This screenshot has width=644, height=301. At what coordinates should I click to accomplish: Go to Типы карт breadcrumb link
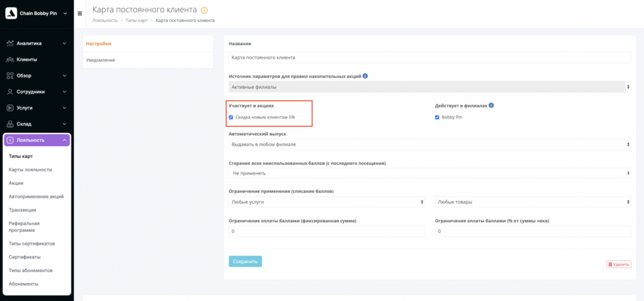click(x=137, y=20)
